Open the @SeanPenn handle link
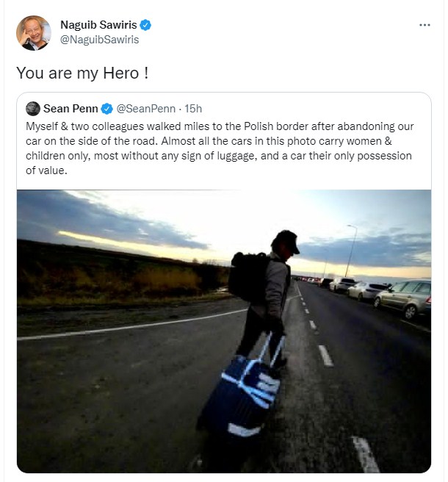 pyautogui.click(x=145, y=109)
